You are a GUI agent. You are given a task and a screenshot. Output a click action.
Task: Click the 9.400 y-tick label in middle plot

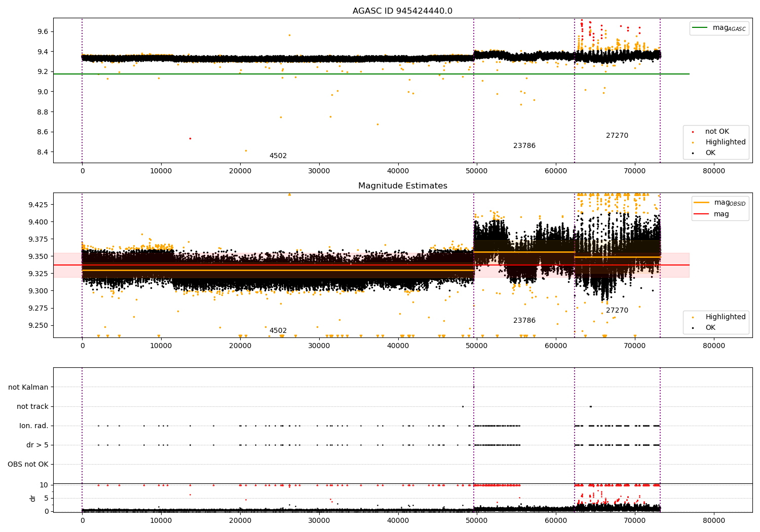tap(39, 222)
